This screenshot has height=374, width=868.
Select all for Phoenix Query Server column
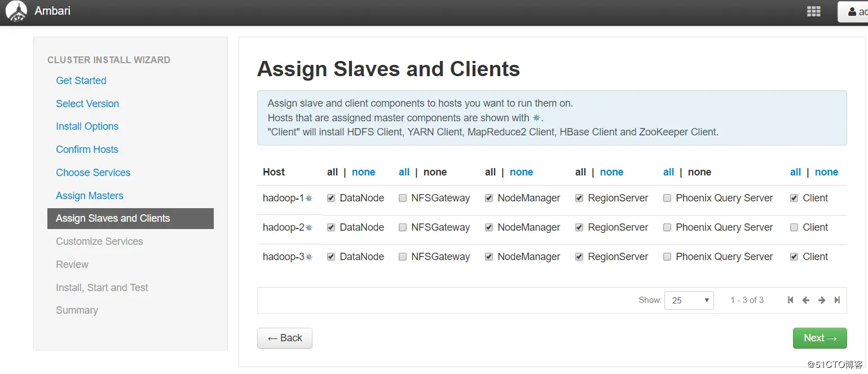pyautogui.click(x=669, y=172)
